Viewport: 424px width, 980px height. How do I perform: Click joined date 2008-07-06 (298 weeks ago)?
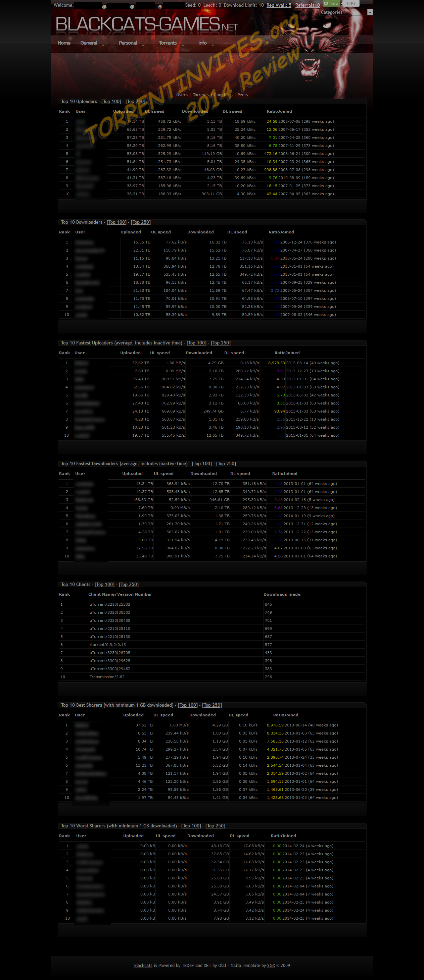(306, 121)
